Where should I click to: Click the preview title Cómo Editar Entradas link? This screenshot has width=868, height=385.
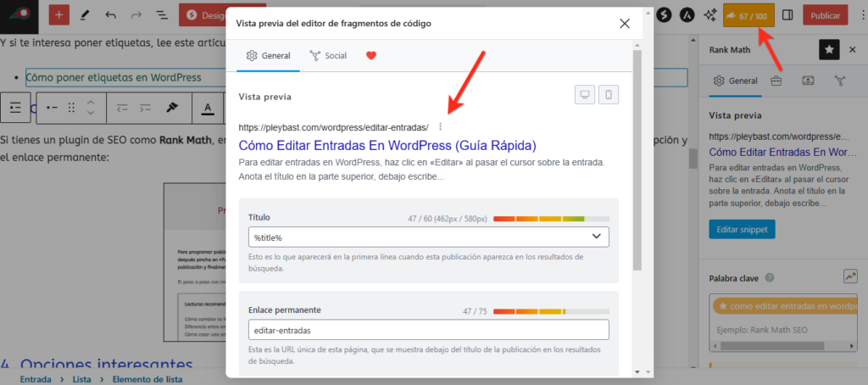point(387,146)
